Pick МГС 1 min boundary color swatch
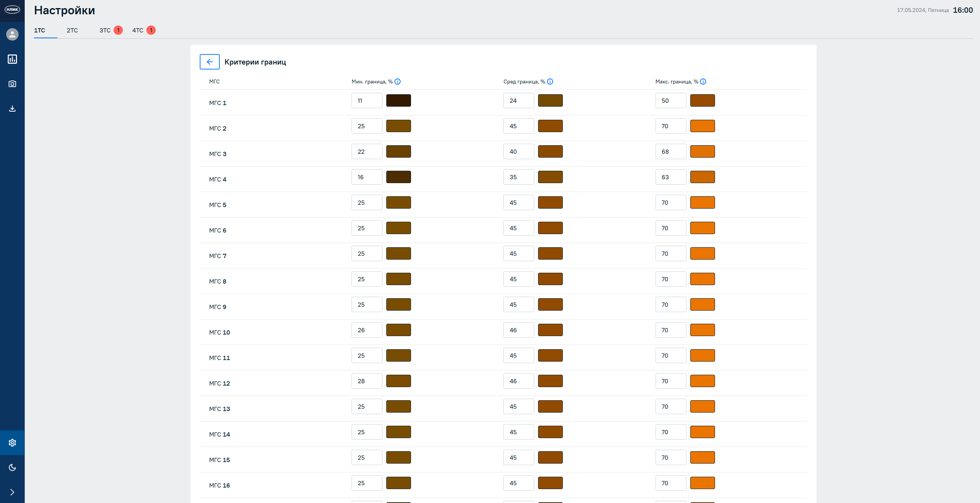Screen dimensions: 980x503 (x=399, y=100)
